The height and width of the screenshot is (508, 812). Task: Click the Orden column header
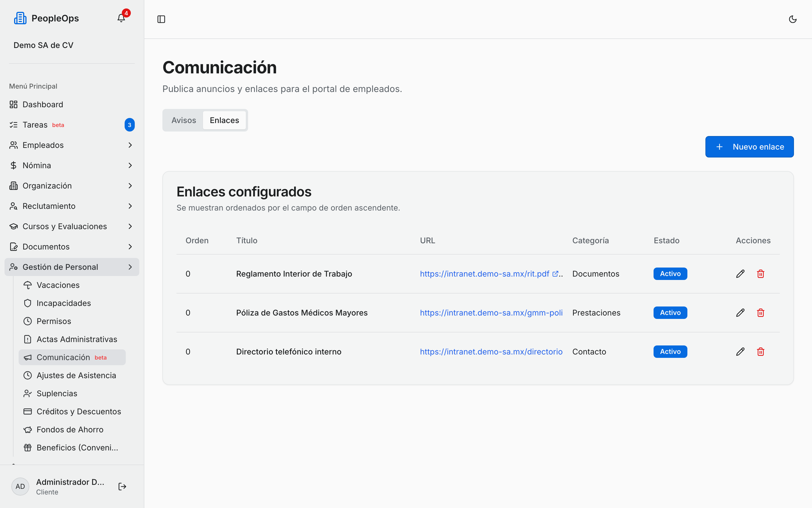tap(197, 240)
